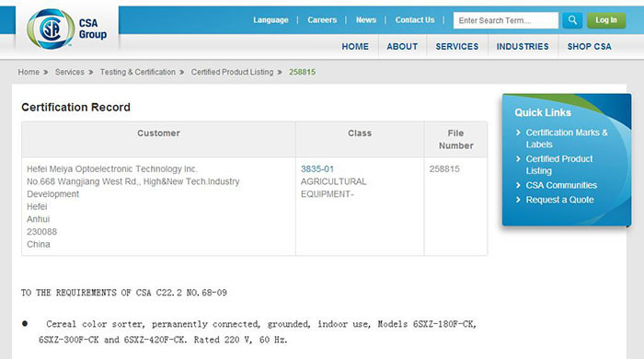
Task: Click the 258815 breadcrumb entry
Action: click(302, 72)
